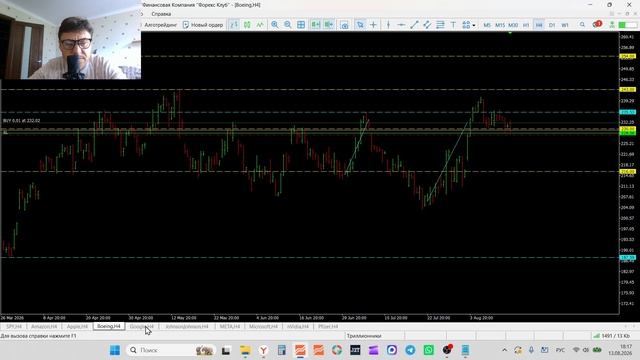The image size is (640, 360).
Task: Open the toolbar search magnifier
Action: click(x=582, y=25)
